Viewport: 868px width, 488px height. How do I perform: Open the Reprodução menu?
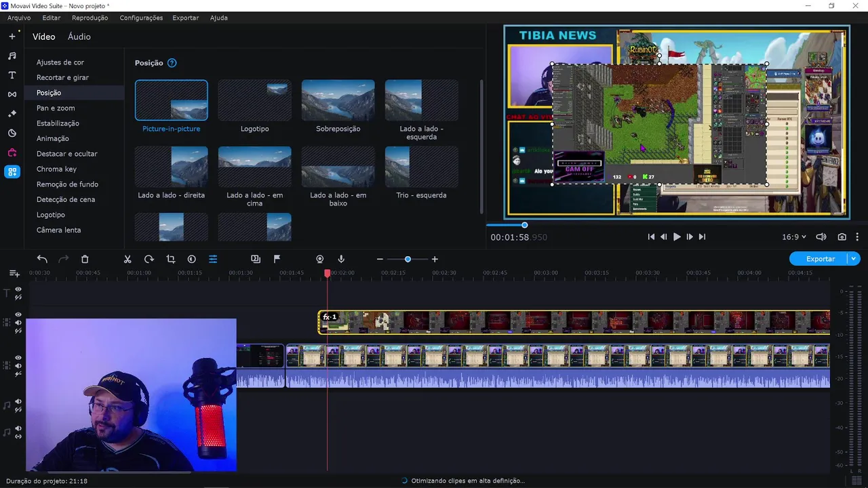[x=90, y=18]
